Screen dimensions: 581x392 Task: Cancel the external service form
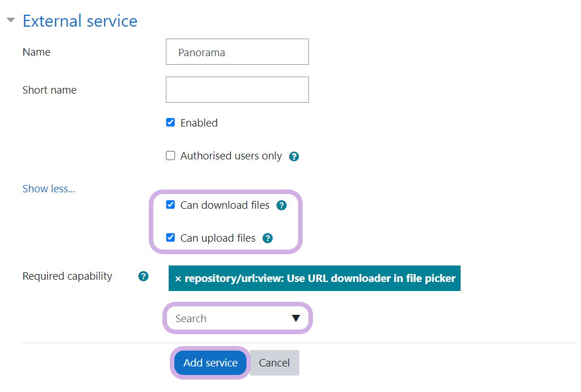274,363
